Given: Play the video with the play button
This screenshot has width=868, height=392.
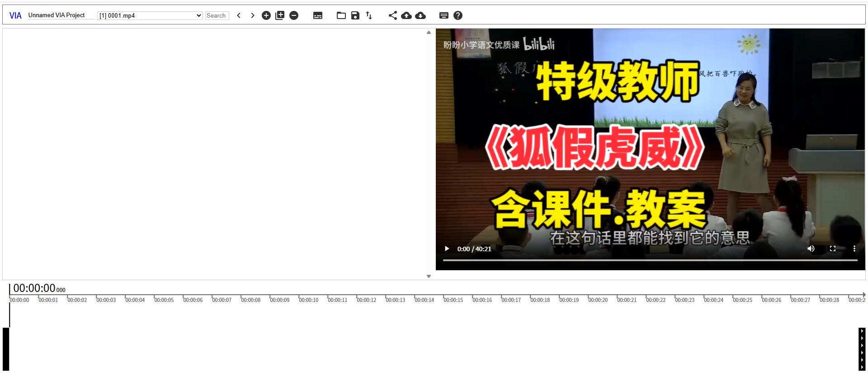Looking at the screenshot, I should [x=447, y=249].
